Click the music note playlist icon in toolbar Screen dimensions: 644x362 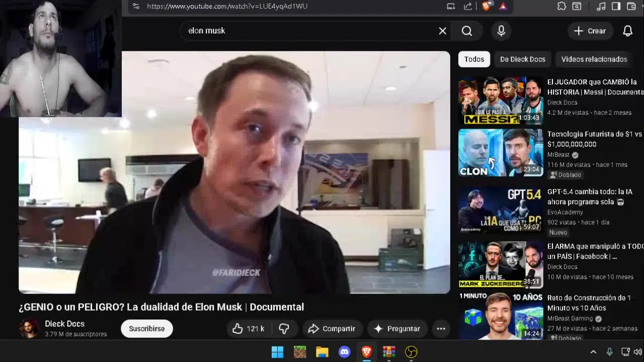click(x=601, y=6)
